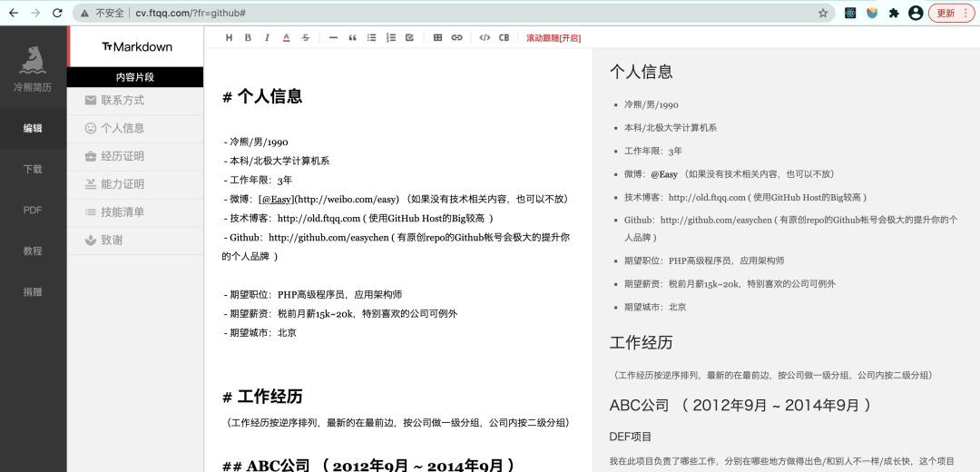Screen dimensions: 980x472
Task: Click the '- 冷熊/男/1990' editor line
Action: pyautogui.click(x=256, y=142)
